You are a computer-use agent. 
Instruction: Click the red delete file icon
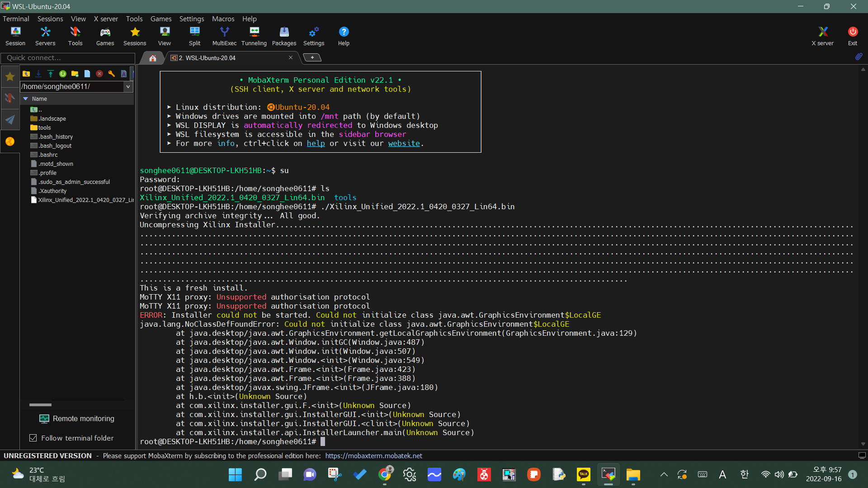[99, 74]
